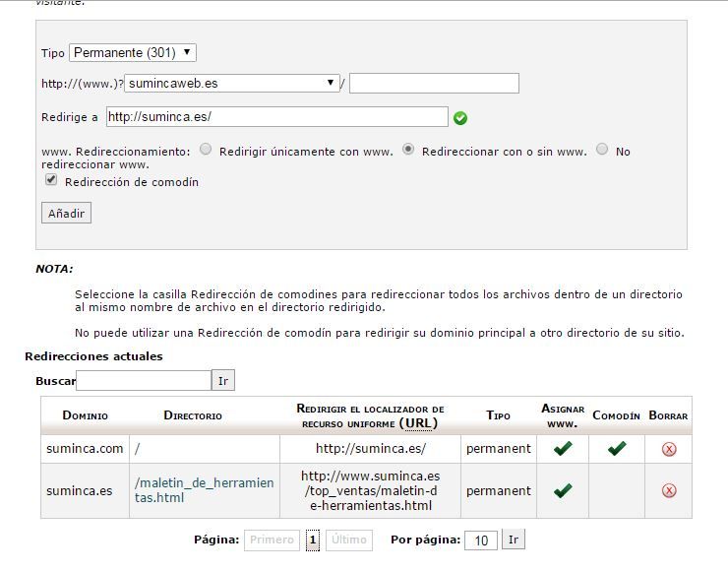Image resolution: width=728 pixels, height=572 pixels.
Task: Click the NOTA: label
Action: click(54, 269)
